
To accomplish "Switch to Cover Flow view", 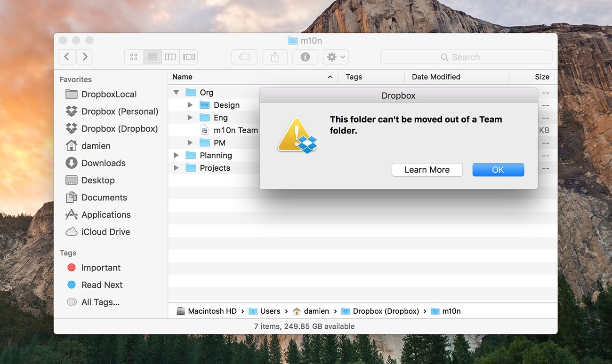I will point(188,57).
